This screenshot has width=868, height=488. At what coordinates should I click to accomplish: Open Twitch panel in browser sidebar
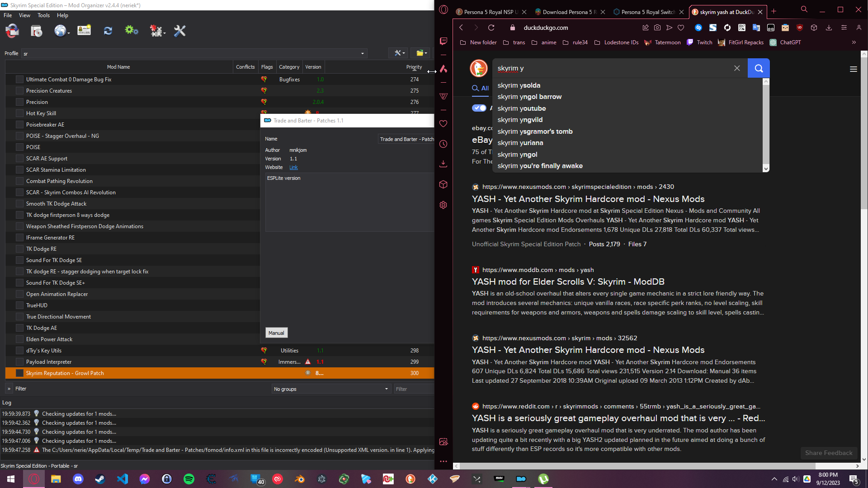pyautogui.click(x=443, y=41)
